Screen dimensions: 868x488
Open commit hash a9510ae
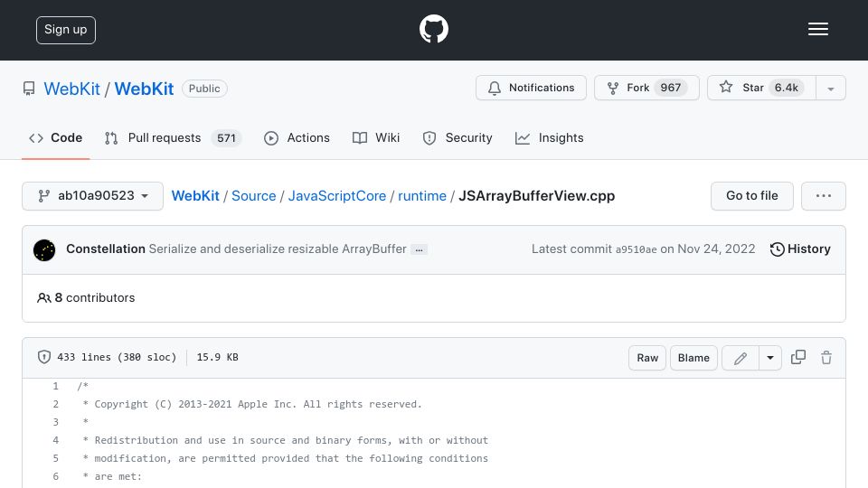[636, 249]
